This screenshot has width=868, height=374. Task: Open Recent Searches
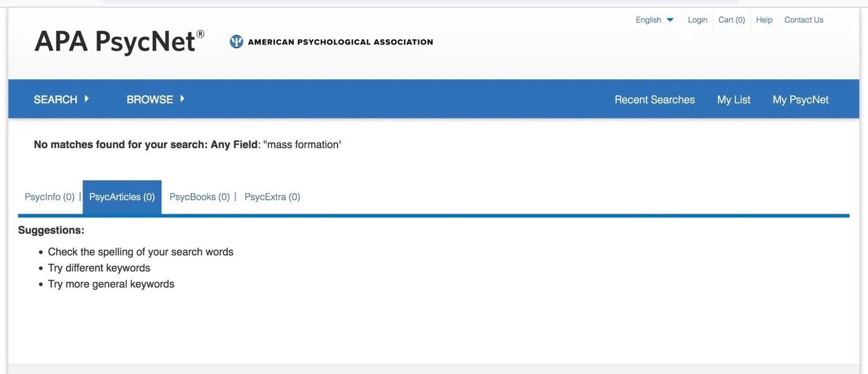[654, 100]
